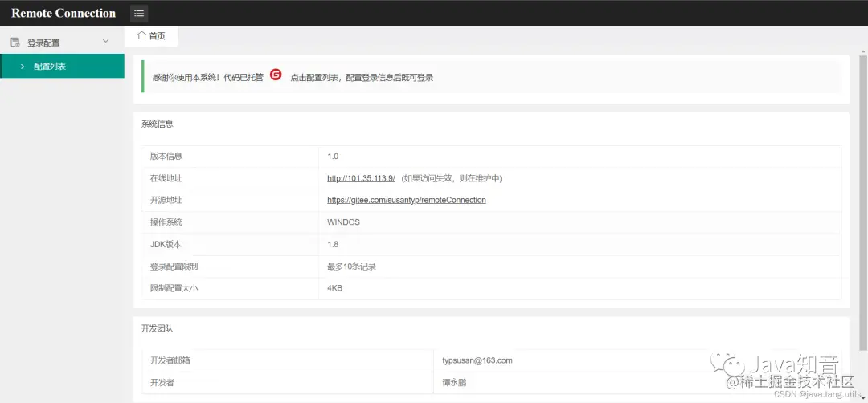Open the 登录配置 sidebar menu
Viewport: 868px width, 403px height.
click(x=62, y=42)
